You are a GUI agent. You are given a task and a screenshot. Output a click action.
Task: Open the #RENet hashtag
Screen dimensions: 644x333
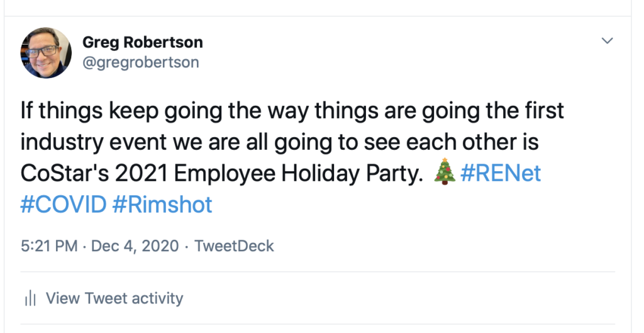(501, 173)
